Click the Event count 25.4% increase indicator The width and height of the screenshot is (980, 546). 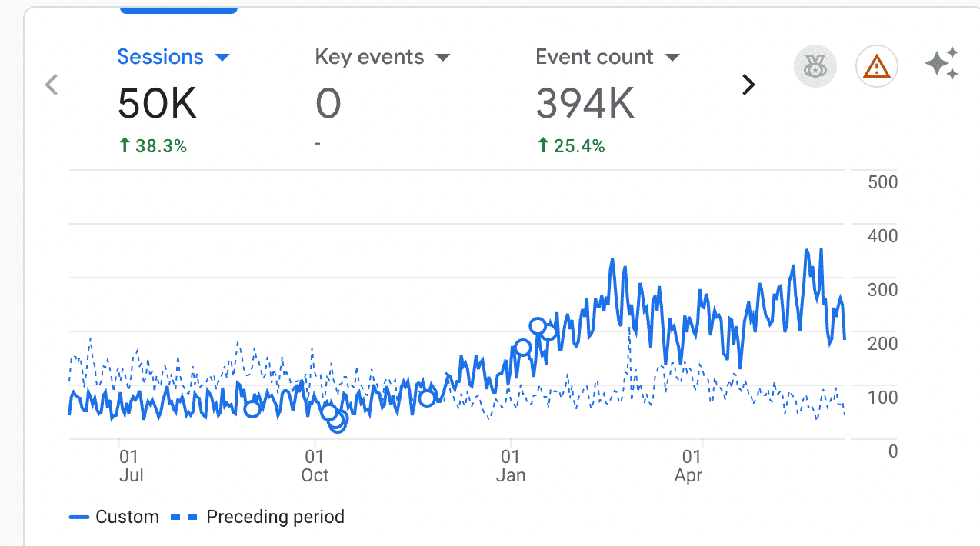570,146
